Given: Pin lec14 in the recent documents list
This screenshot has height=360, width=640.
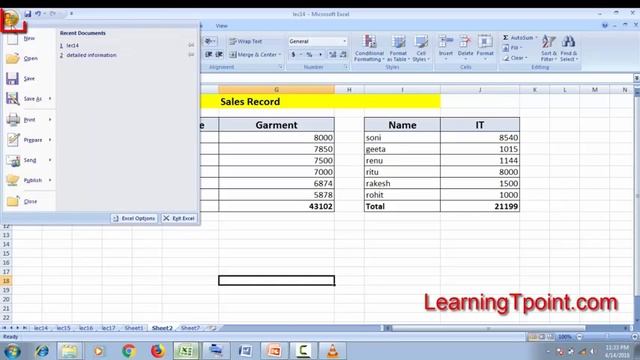Looking at the screenshot, I should (191, 45).
